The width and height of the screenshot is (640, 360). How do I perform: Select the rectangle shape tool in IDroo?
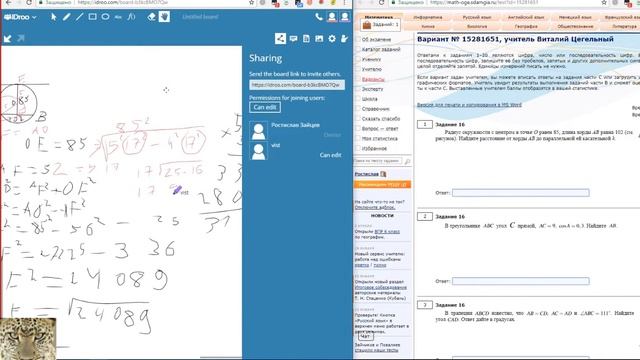pos(93,17)
